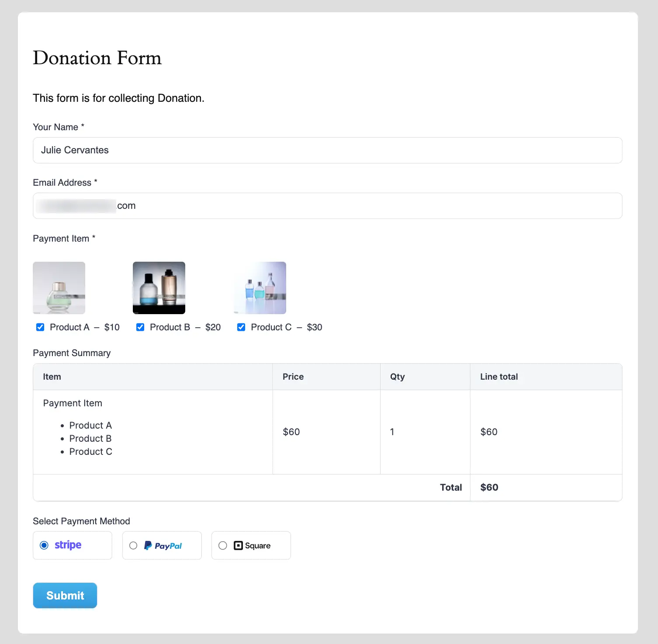The width and height of the screenshot is (658, 644).
Task: Click the Total amount of $60
Action: point(489,487)
